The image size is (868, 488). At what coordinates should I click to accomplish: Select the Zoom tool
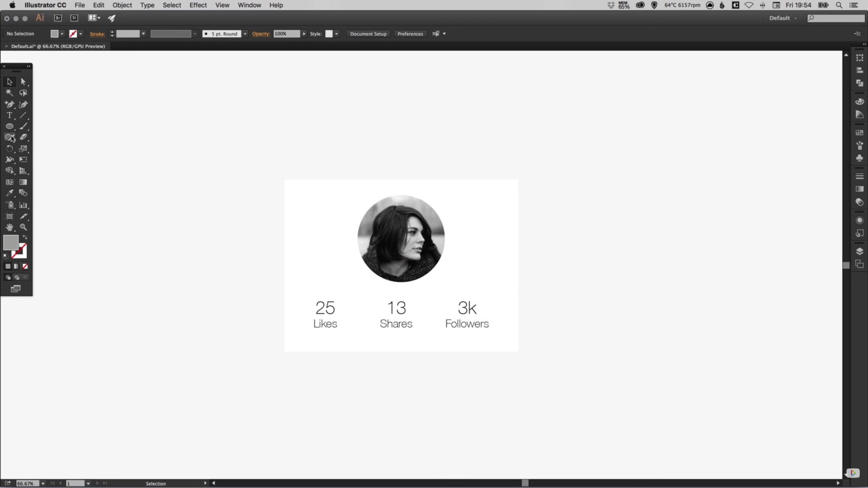click(24, 227)
